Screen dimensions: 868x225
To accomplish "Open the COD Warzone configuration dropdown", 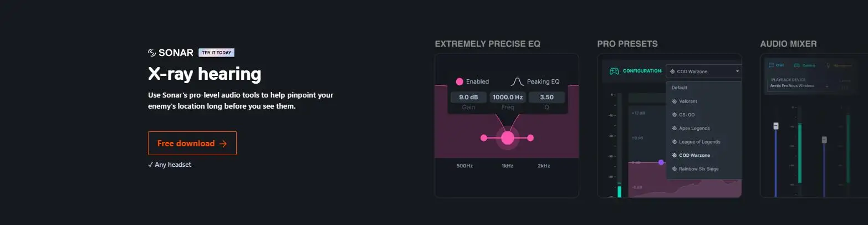I will (704, 71).
